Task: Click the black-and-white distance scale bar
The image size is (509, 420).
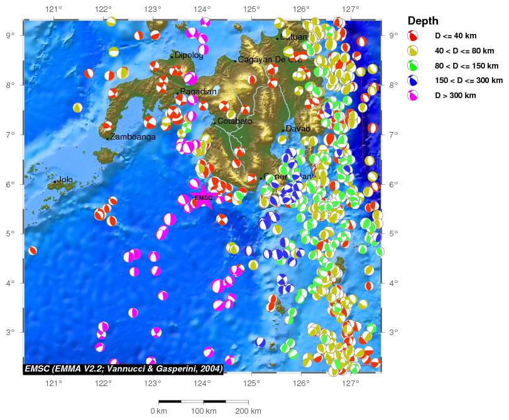Action: pos(204,402)
